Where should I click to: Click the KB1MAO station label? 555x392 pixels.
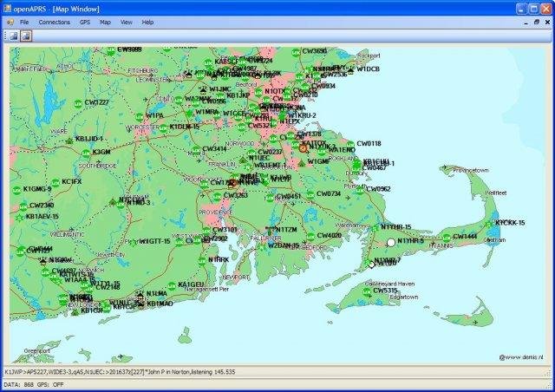pyautogui.click(x=160, y=304)
